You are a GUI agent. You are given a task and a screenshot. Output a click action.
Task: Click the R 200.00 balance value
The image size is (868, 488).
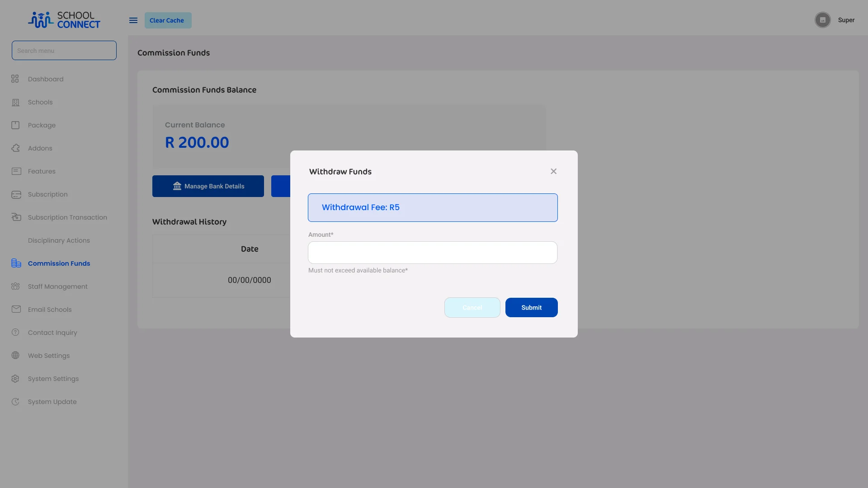197,142
